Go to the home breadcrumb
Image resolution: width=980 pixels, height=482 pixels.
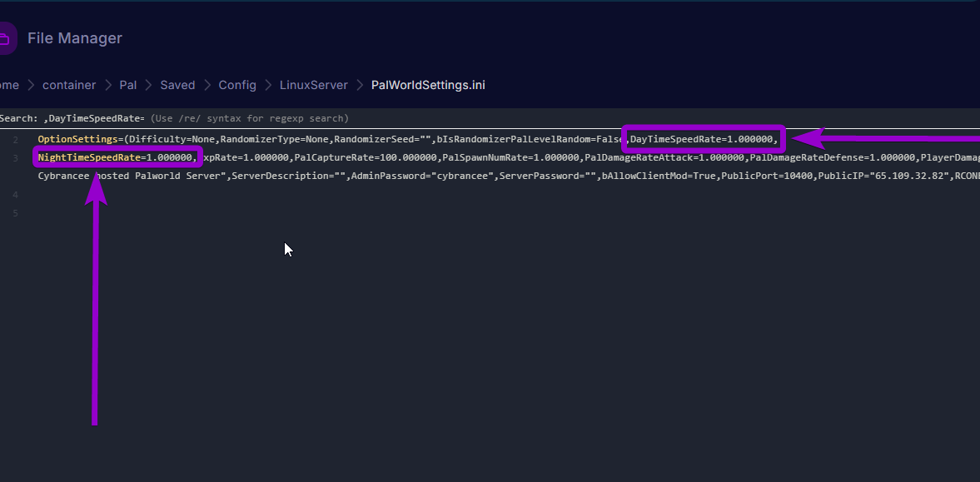point(8,85)
